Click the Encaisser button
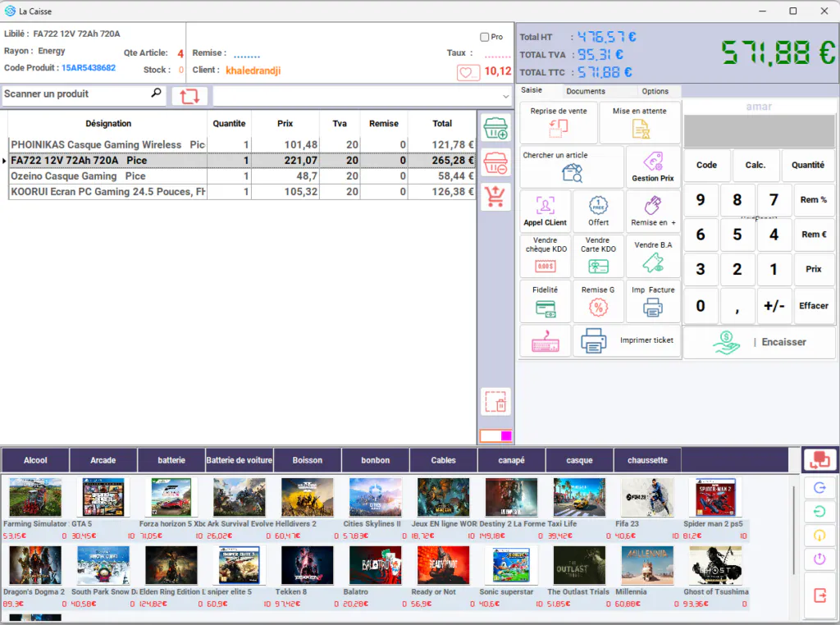Image resolution: width=840 pixels, height=625 pixels. pyautogui.click(x=759, y=342)
